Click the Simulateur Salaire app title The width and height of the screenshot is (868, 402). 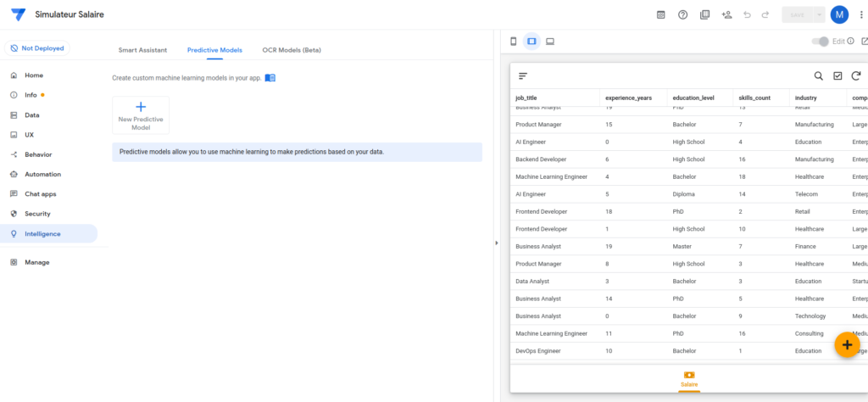(x=70, y=15)
